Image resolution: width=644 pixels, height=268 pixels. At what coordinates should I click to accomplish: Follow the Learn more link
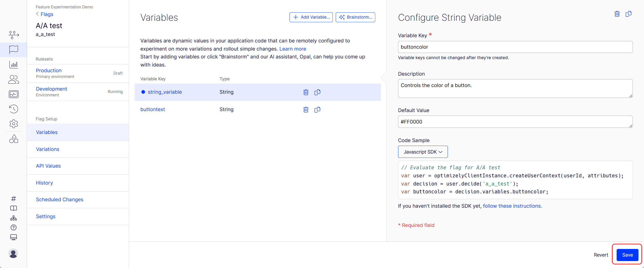pyautogui.click(x=293, y=49)
